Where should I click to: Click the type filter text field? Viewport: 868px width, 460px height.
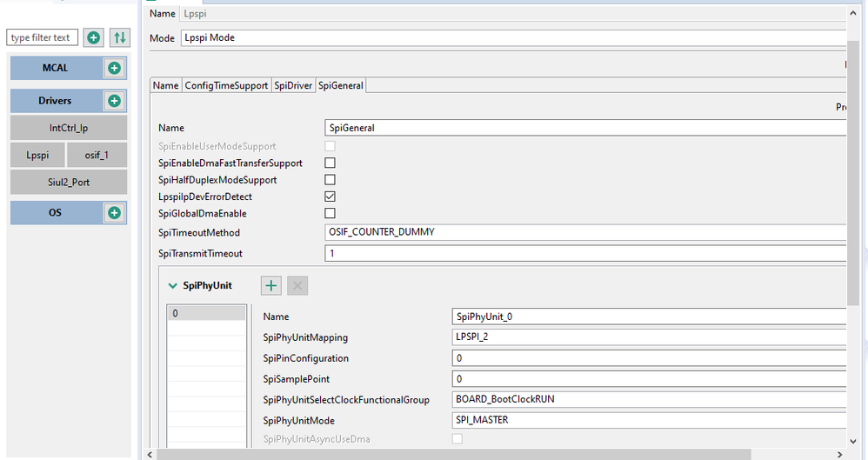[x=42, y=37]
